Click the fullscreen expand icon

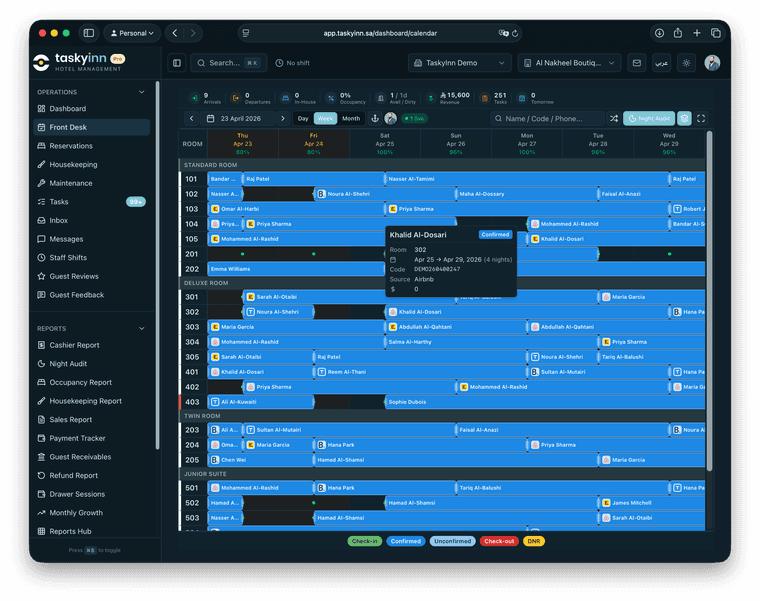click(701, 118)
